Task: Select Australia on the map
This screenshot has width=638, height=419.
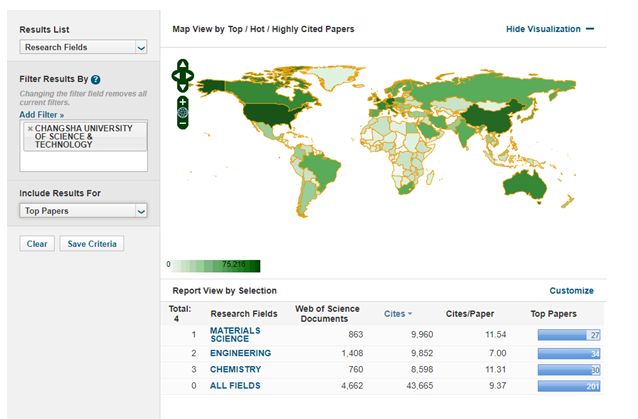Action: point(524,185)
